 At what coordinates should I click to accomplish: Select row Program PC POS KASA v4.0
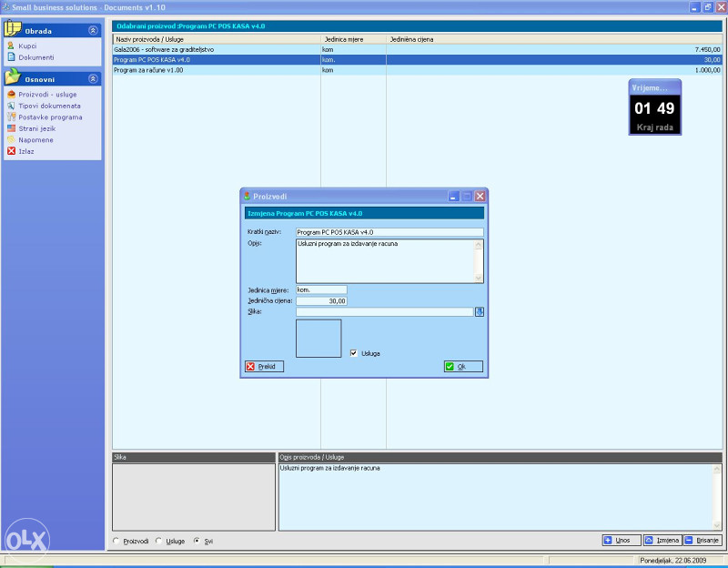pyautogui.click(x=417, y=60)
